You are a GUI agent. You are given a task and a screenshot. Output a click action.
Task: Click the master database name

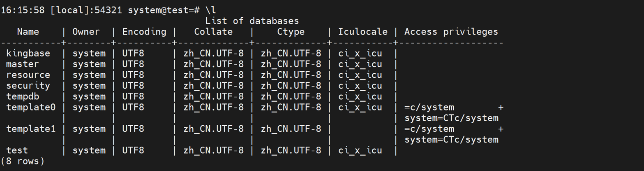(x=23, y=64)
